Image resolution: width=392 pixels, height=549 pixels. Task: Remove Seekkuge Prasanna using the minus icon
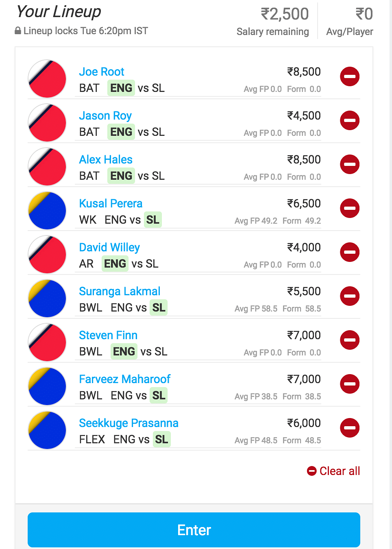[350, 428]
